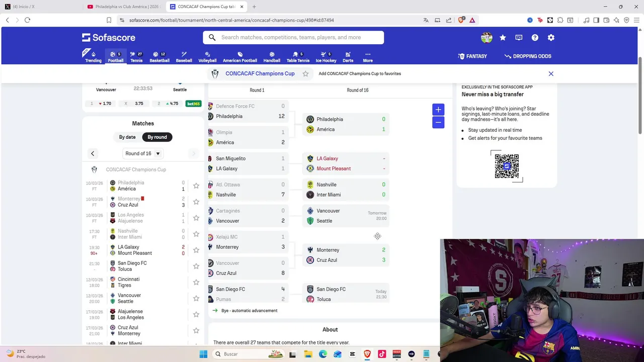Screen dimensions: 644x362
Task: Favorite the San Diego FC vs Toluca match
Action: point(196,266)
